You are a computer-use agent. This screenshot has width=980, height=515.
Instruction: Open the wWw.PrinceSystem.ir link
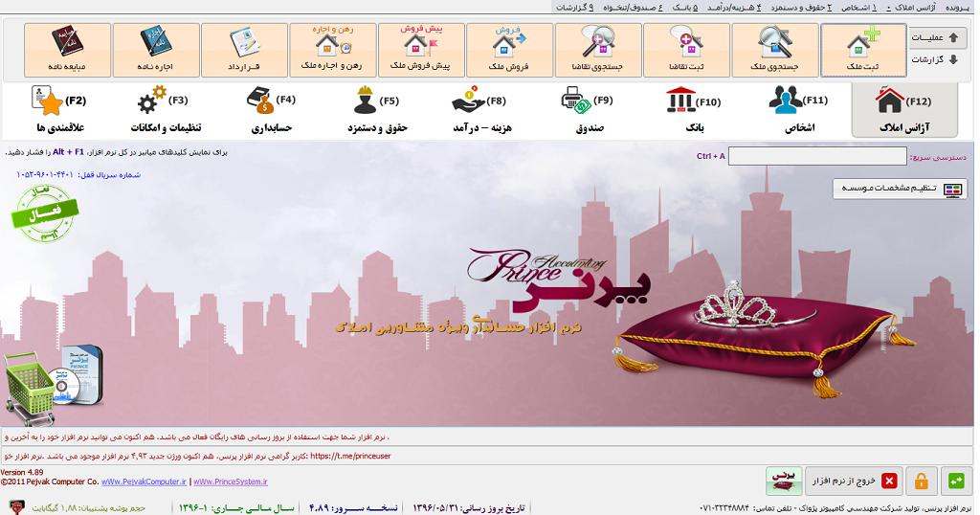tap(231, 481)
